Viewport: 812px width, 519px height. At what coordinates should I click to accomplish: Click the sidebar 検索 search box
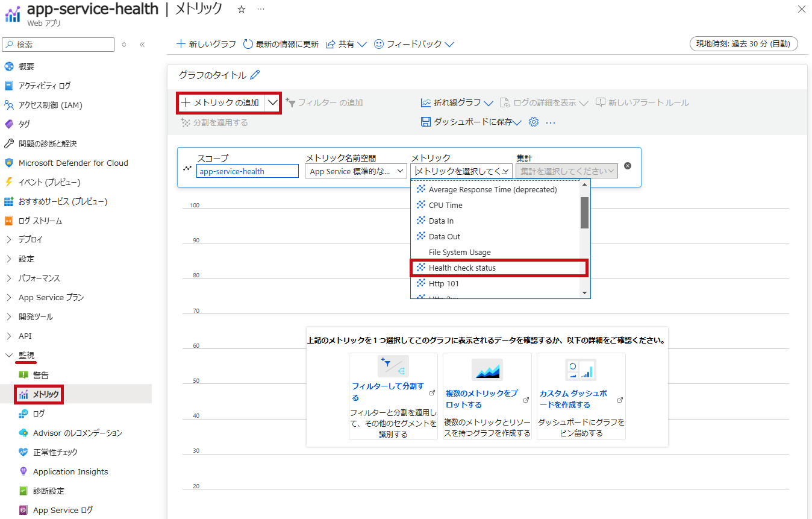58,45
